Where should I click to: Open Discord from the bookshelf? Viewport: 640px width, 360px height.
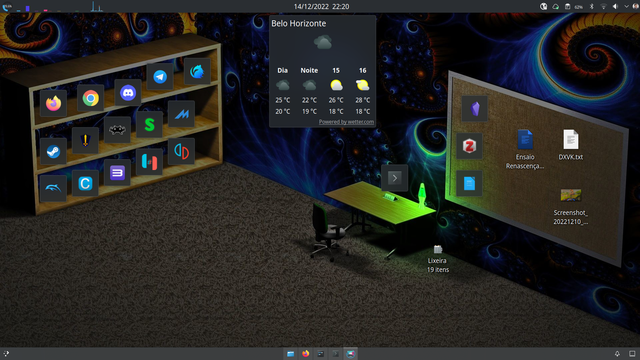tap(128, 93)
